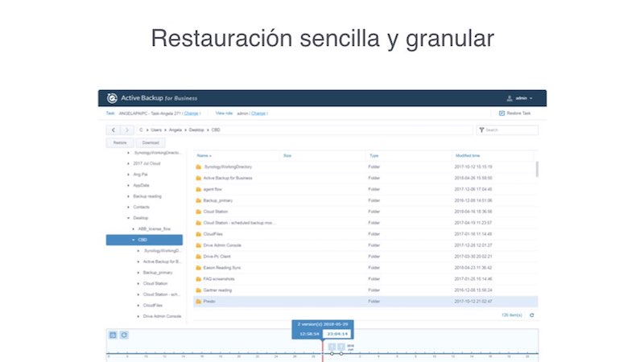Click the Restore Task icon button
The image size is (644, 362).
pos(502,113)
